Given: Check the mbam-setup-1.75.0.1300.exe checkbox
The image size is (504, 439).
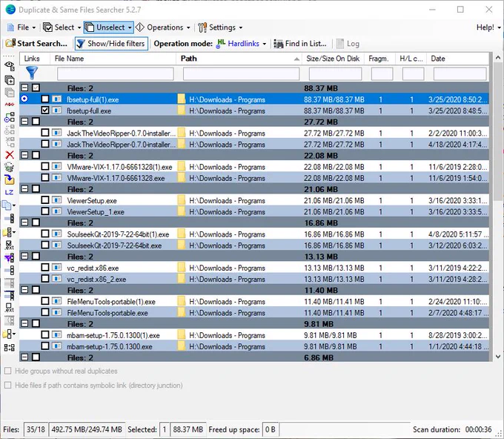Looking at the screenshot, I should tap(45, 346).
